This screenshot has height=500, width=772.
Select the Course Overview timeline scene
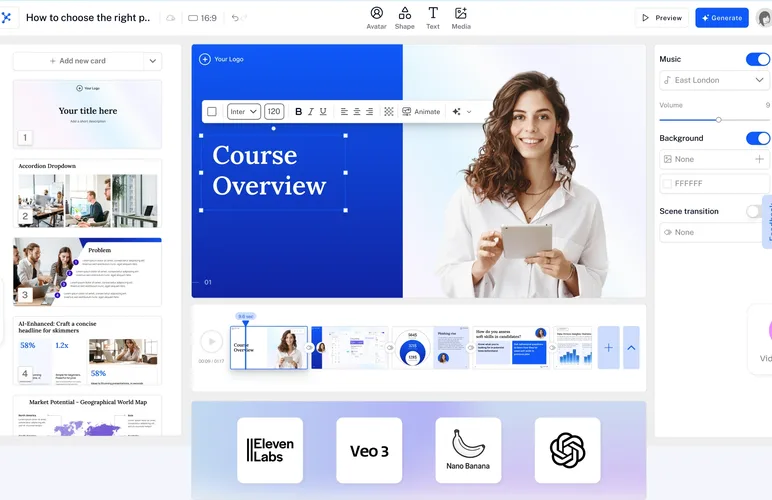[269, 347]
